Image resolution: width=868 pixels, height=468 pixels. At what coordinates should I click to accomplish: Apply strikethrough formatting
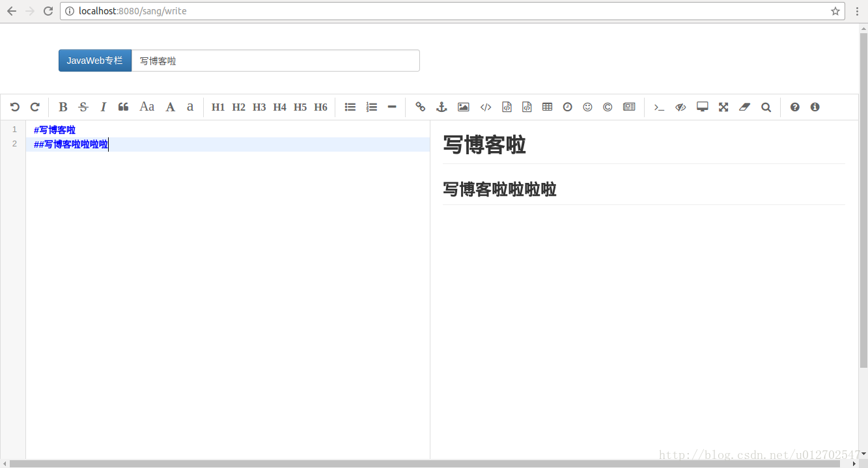[83, 107]
